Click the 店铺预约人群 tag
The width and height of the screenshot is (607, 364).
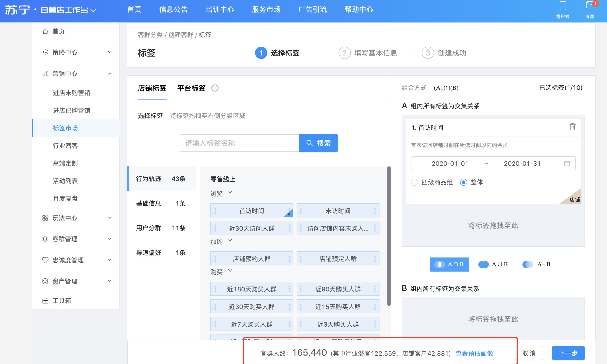(252, 259)
